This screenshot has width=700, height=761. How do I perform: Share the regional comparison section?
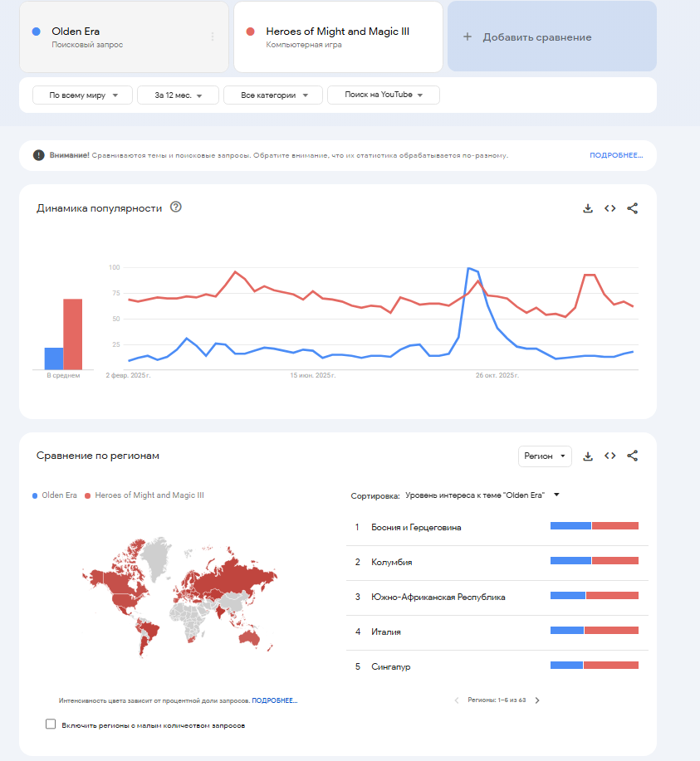pyautogui.click(x=632, y=456)
